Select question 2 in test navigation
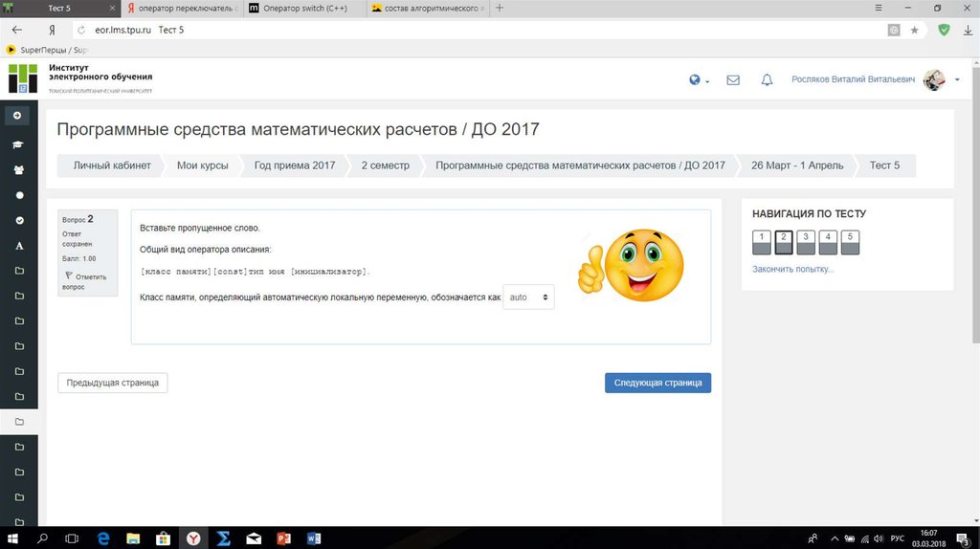Viewport: 980px width, 549px height. click(784, 242)
